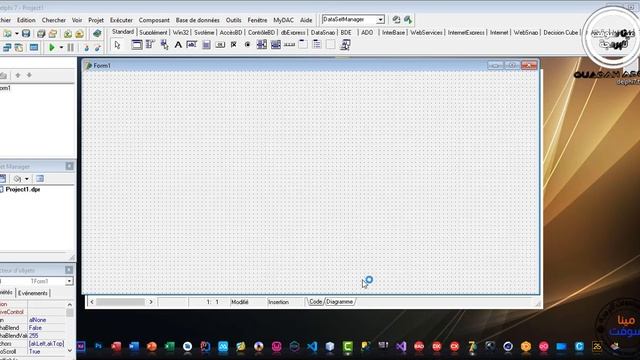Image resolution: width=640 pixels, height=360 pixels.
Task: Open the Edition menu
Action: 26,20
